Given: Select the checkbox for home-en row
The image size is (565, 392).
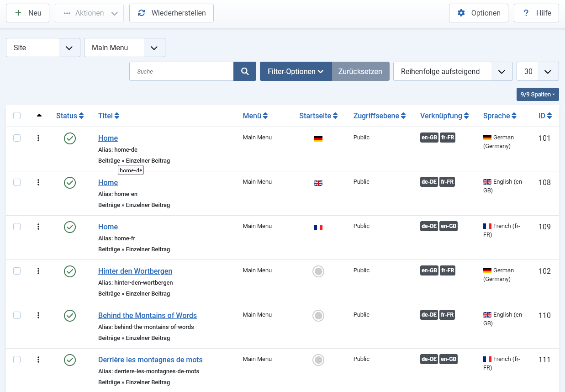Looking at the screenshot, I should tap(17, 182).
